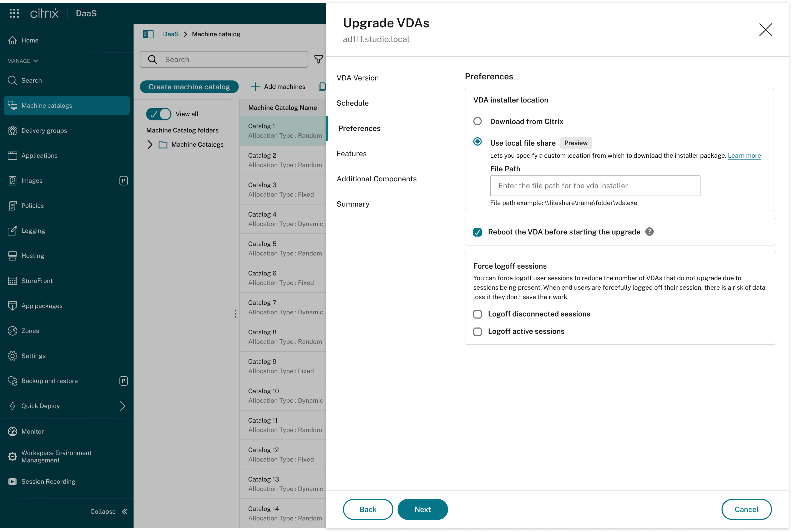The width and height of the screenshot is (792, 532).
Task: Click the preview P badge next to Backup and restore
Action: click(124, 381)
